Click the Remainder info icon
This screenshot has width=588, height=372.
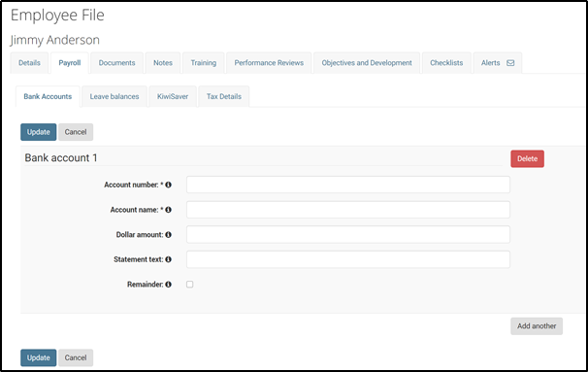tap(169, 285)
